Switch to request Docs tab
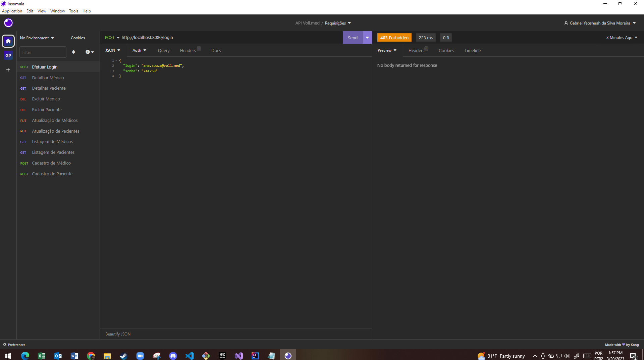This screenshot has height=360, width=644. [216, 51]
